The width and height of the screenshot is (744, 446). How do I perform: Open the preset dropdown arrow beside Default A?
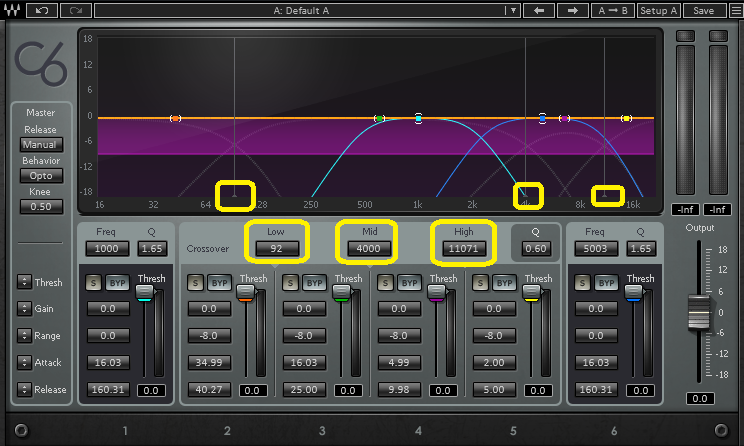click(x=513, y=10)
